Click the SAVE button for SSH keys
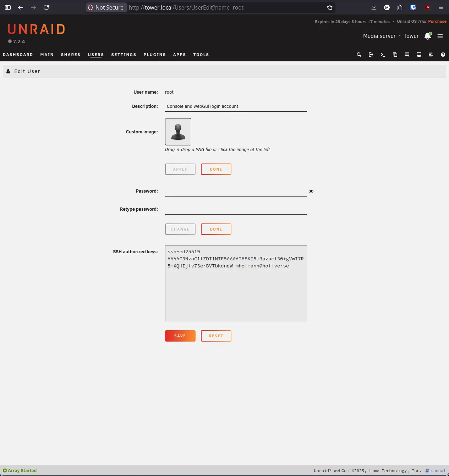449x476 pixels. pos(180,336)
